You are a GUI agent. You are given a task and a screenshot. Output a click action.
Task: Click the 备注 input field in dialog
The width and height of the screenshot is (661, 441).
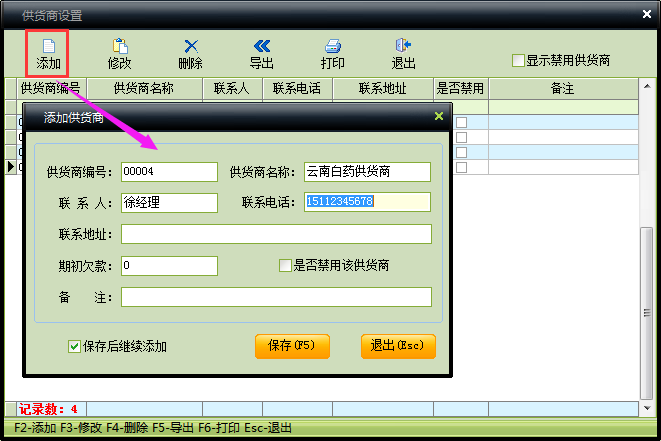(x=277, y=297)
